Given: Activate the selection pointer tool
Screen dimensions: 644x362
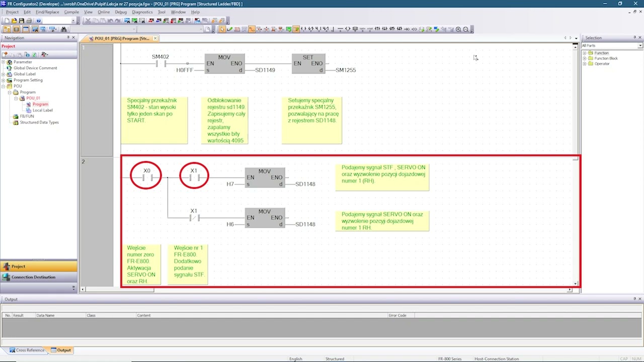Looking at the screenshot, I should (x=222, y=29).
